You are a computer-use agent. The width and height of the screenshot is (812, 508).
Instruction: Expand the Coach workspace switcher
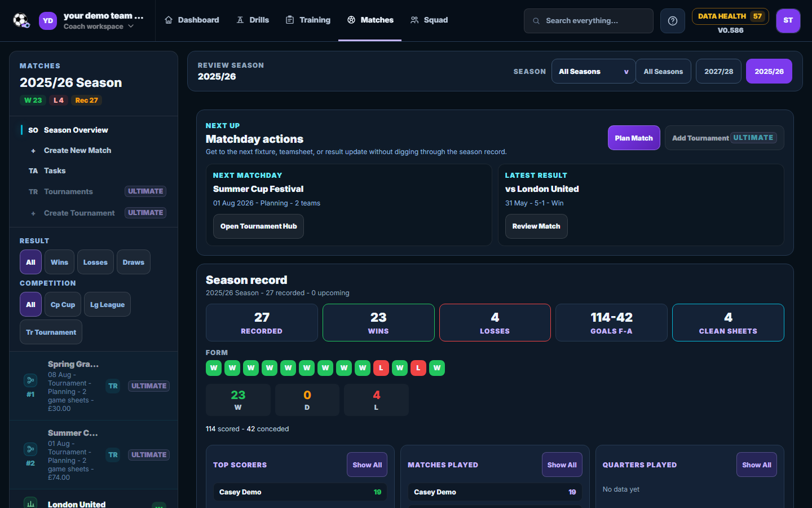coord(99,27)
